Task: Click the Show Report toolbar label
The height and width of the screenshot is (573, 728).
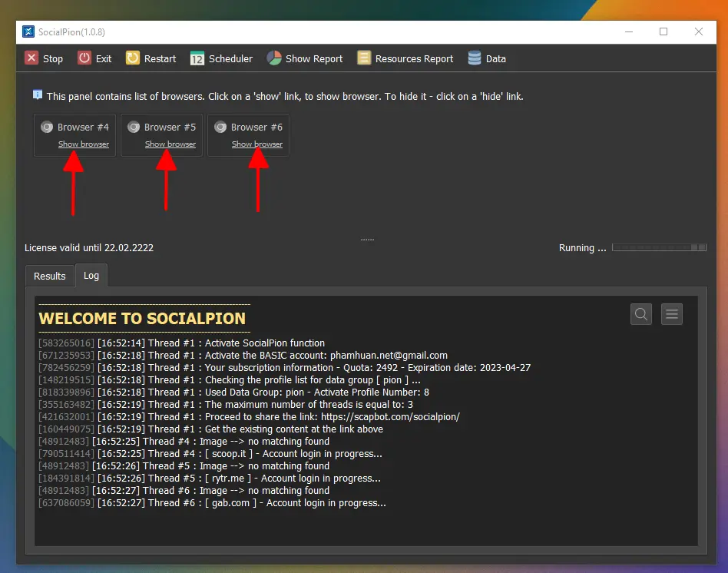Action: [314, 59]
